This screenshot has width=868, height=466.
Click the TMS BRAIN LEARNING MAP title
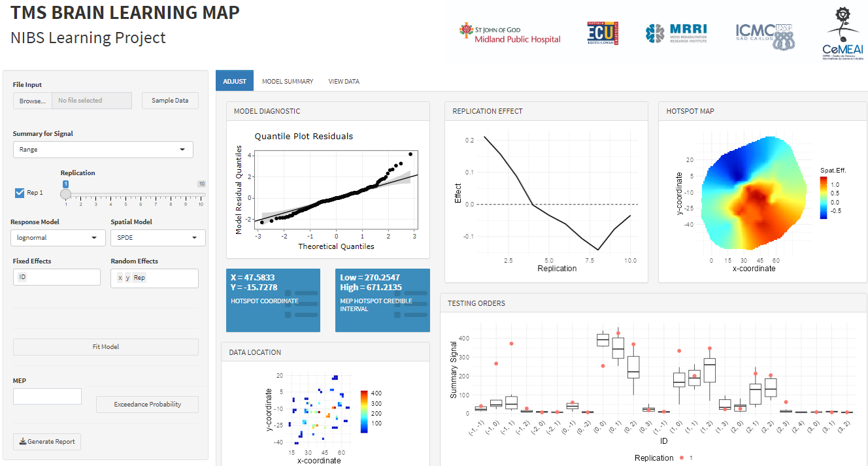(x=125, y=12)
